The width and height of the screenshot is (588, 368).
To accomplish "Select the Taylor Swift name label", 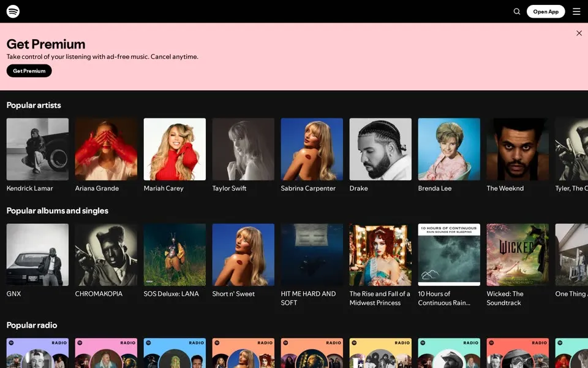I will (x=229, y=188).
